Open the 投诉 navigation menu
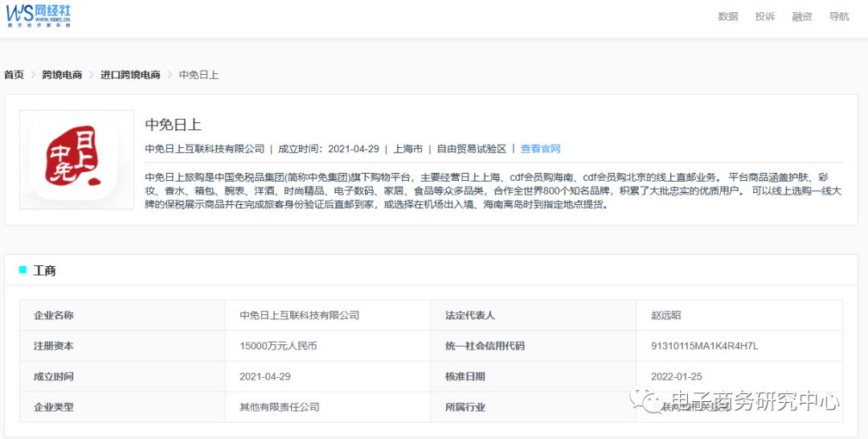Image resolution: width=868 pixels, height=439 pixels. coord(765,17)
